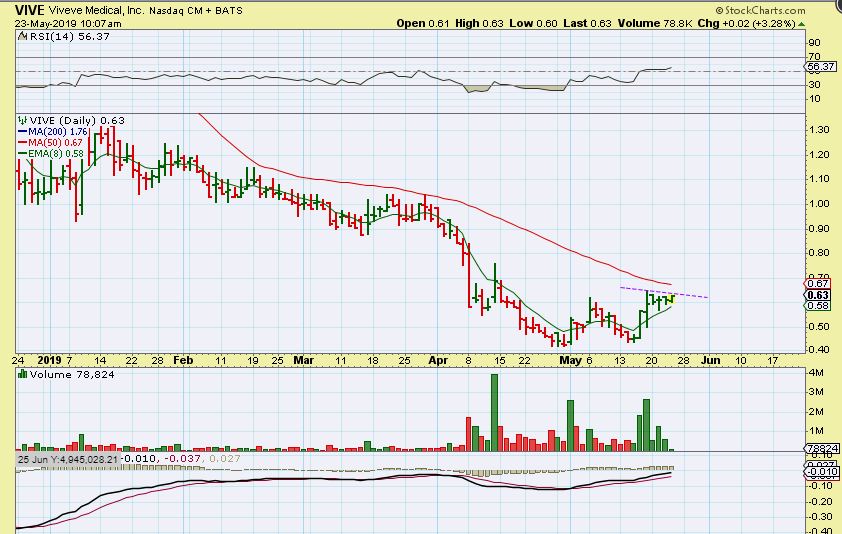
Task: Click the Nasdaq CM + BATS exchange label
Action: coord(196,10)
